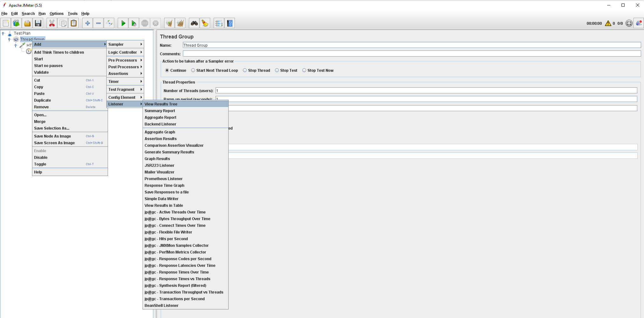644x318 pixels.
Task: Open the Function Helper dialog icon
Action: [x=218, y=23]
